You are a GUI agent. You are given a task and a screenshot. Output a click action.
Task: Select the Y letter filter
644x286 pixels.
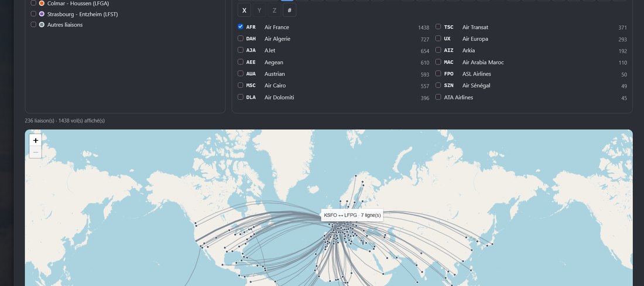[259, 11]
